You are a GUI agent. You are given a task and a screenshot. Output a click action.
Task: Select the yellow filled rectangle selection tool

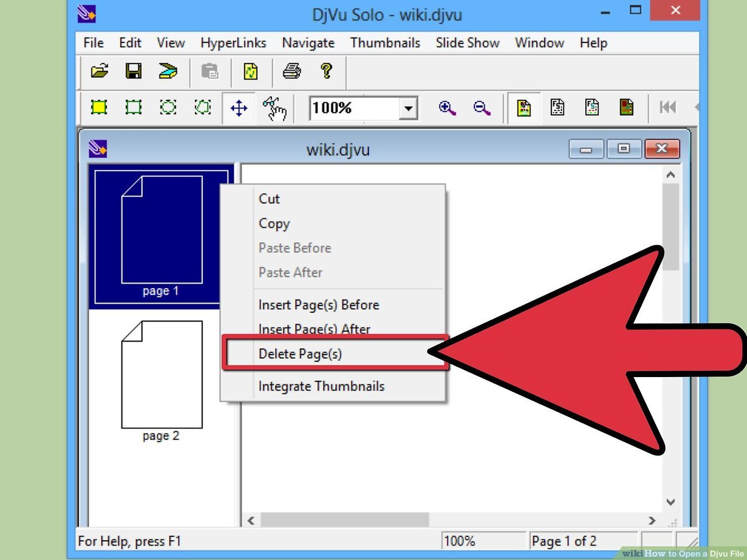point(99,108)
